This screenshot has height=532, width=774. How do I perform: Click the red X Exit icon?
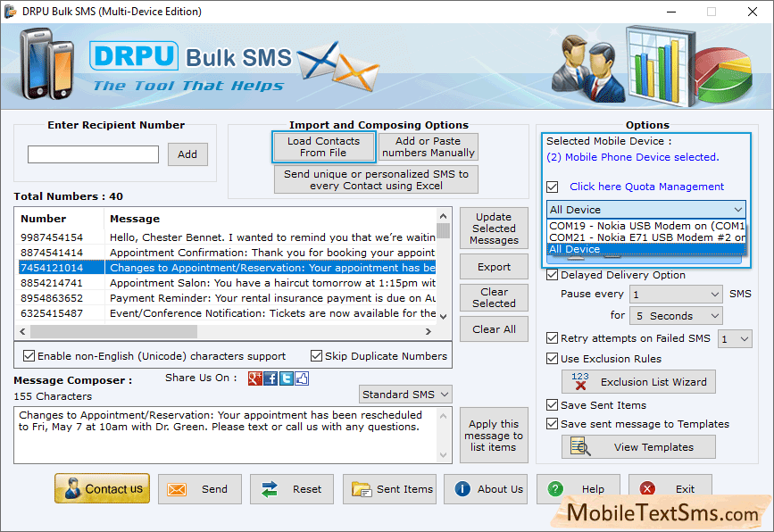pos(647,489)
